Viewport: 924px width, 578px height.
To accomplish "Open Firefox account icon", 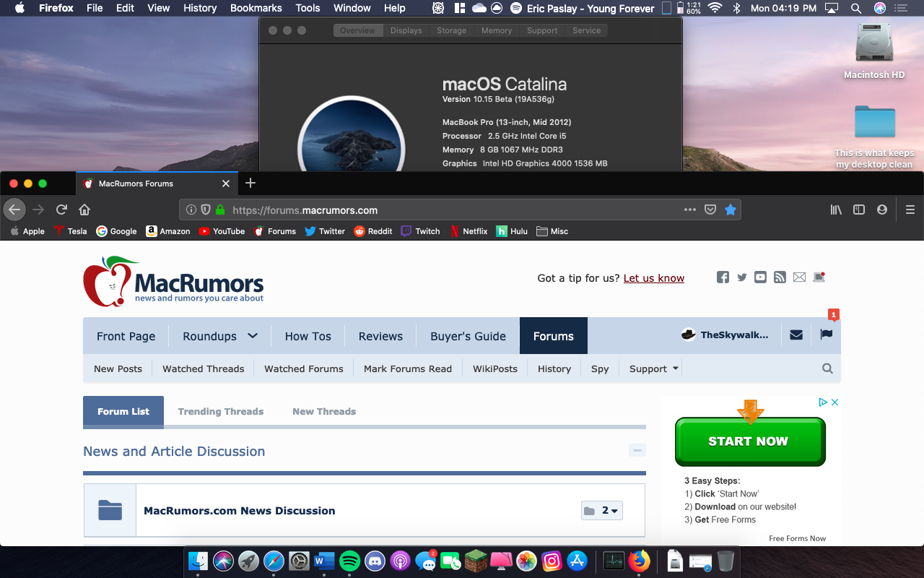I will [881, 210].
